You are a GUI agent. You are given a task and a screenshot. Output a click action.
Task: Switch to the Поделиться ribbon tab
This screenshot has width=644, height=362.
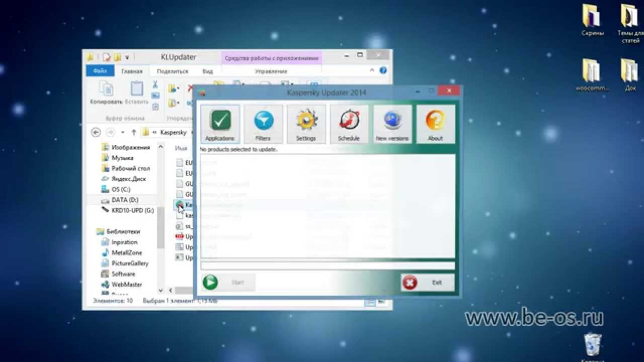pos(173,71)
